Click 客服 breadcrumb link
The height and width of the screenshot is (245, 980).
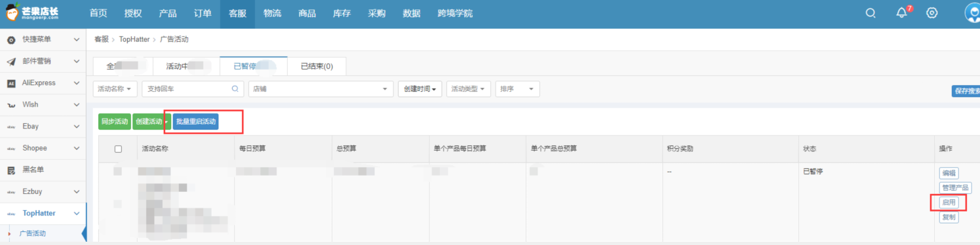point(101,39)
